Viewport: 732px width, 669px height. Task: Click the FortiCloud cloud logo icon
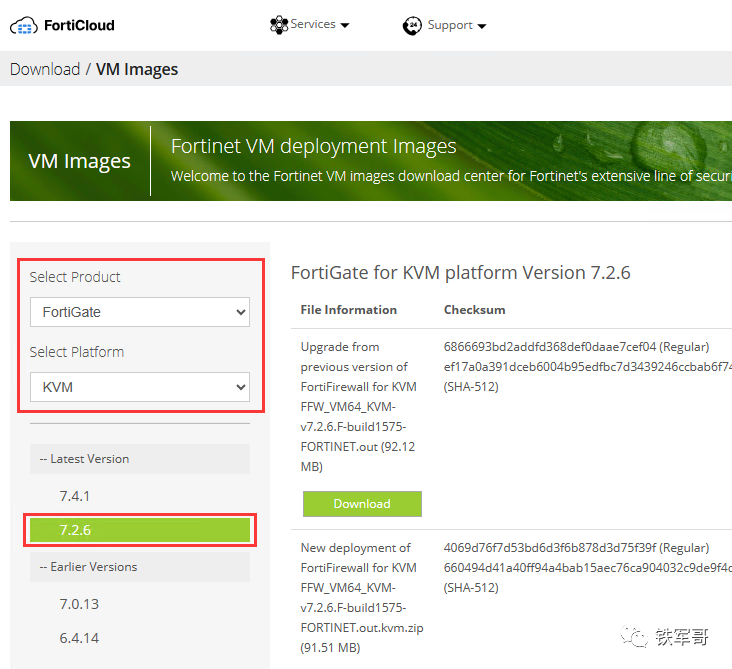pyautogui.click(x=24, y=25)
